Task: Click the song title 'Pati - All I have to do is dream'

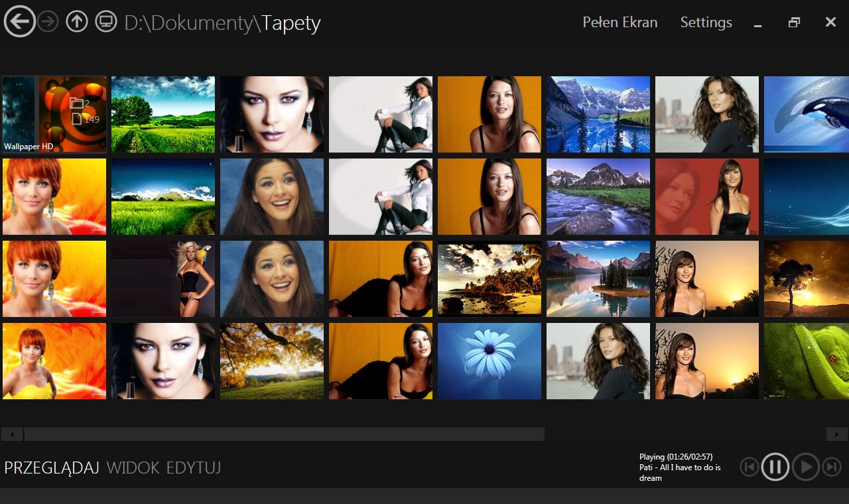Action: (x=680, y=473)
